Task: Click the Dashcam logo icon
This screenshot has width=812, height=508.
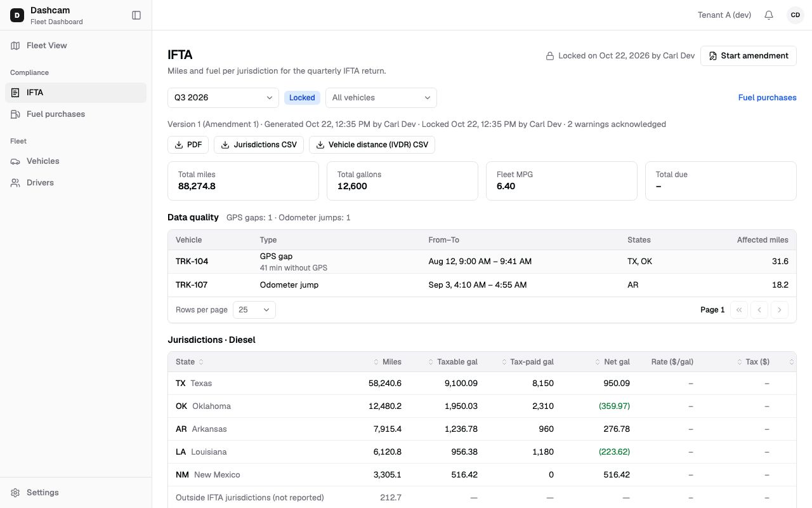Action: pos(17,15)
